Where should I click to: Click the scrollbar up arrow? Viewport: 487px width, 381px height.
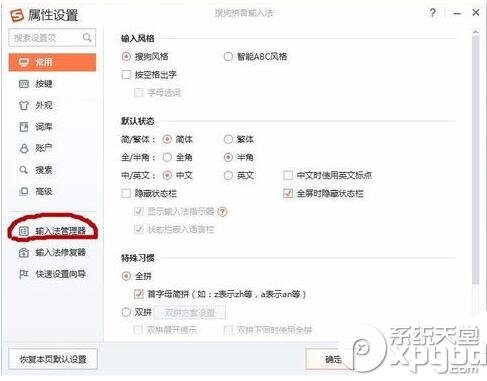pos(476,32)
